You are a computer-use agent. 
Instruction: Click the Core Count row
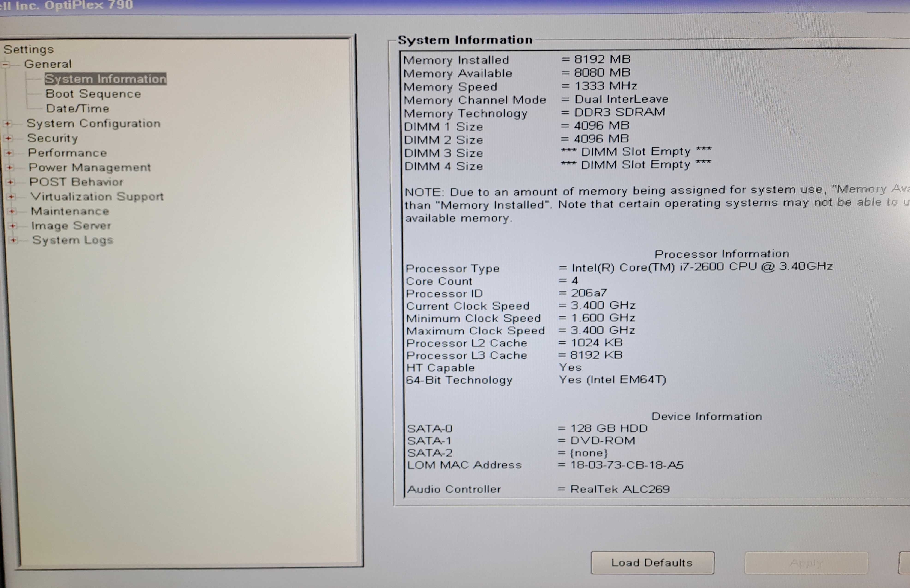pos(492,281)
